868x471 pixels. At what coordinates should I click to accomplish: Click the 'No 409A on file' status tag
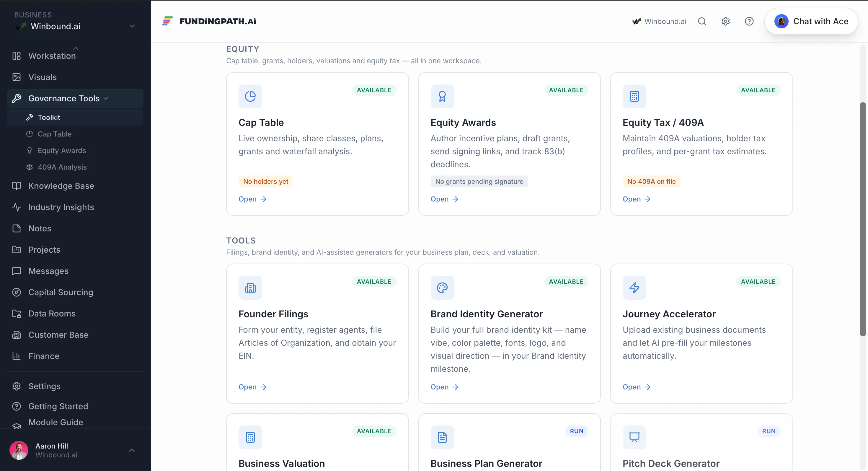point(651,181)
